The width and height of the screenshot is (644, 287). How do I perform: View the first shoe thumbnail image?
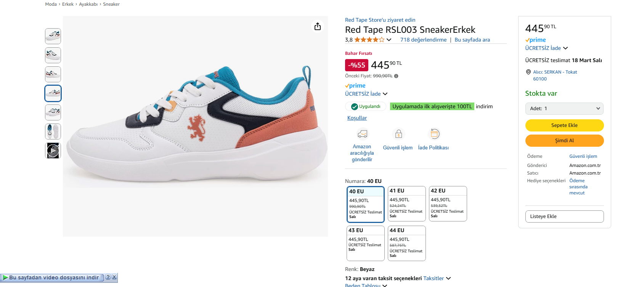pos(53,36)
